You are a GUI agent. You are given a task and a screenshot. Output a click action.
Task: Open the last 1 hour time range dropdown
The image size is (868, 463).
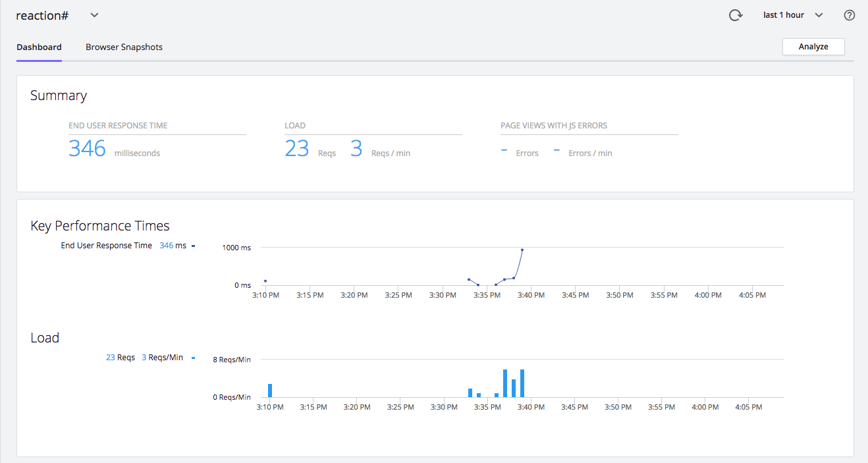pos(793,15)
